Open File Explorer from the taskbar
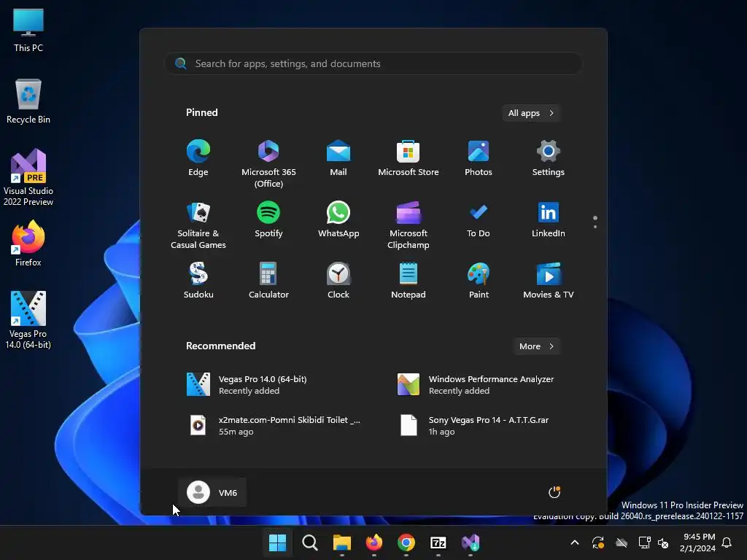747x560 pixels. click(341, 542)
